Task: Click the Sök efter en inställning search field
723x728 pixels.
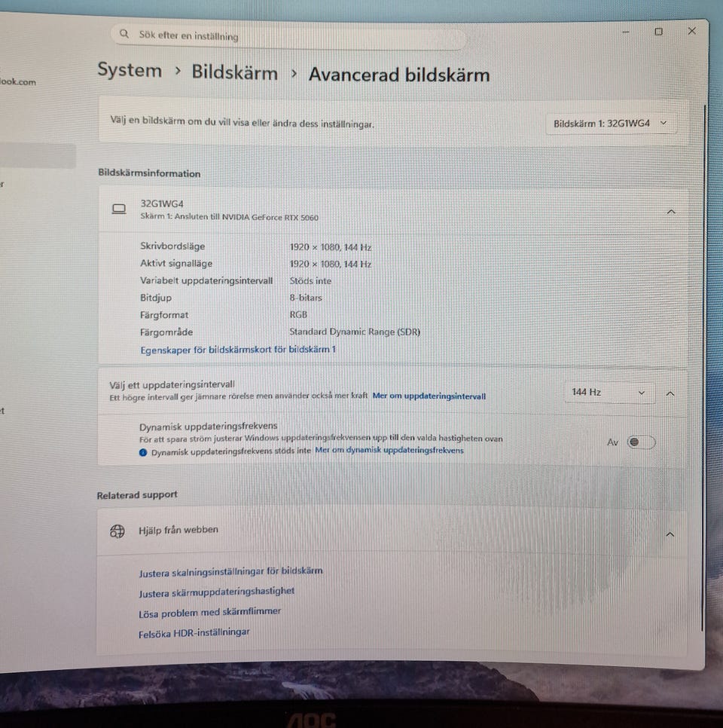Action: pyautogui.click(x=288, y=35)
